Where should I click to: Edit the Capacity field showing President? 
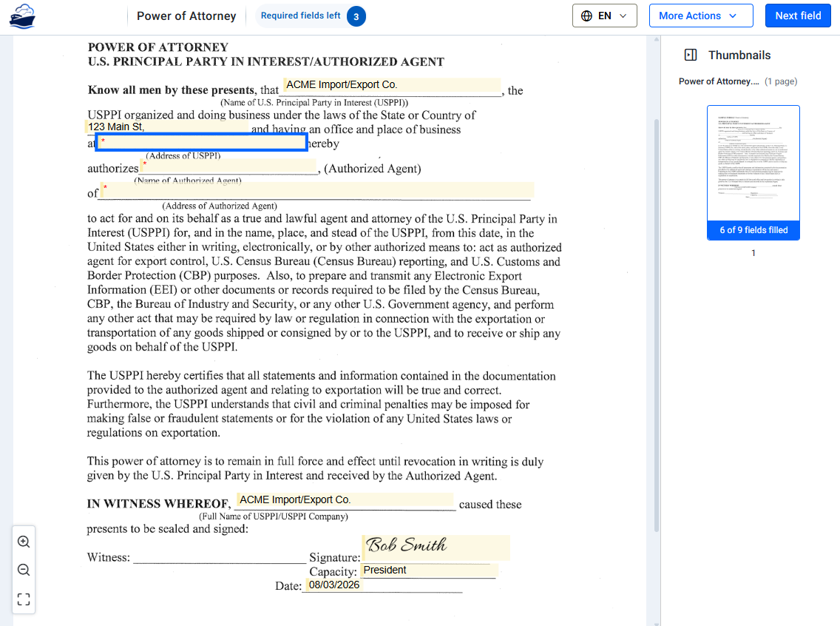pyautogui.click(x=429, y=570)
